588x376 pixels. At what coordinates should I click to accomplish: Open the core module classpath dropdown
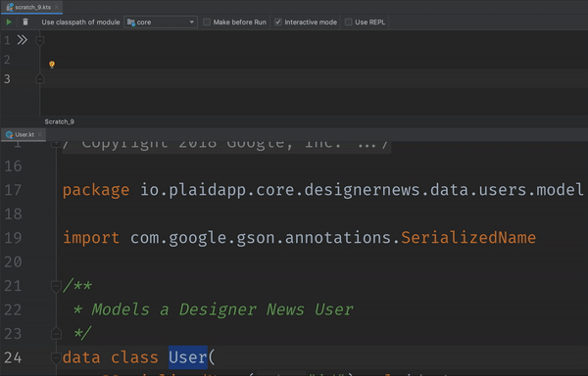pyautogui.click(x=161, y=23)
